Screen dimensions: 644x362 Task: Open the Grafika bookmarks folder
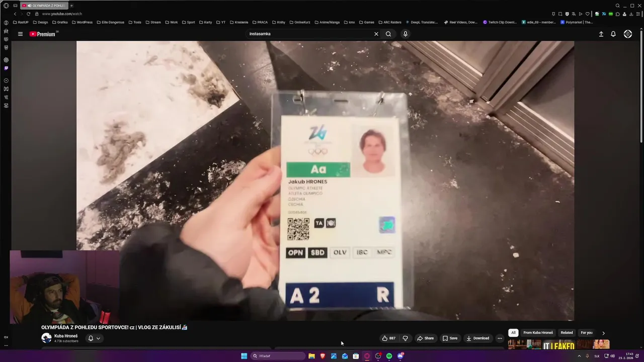click(x=60, y=22)
